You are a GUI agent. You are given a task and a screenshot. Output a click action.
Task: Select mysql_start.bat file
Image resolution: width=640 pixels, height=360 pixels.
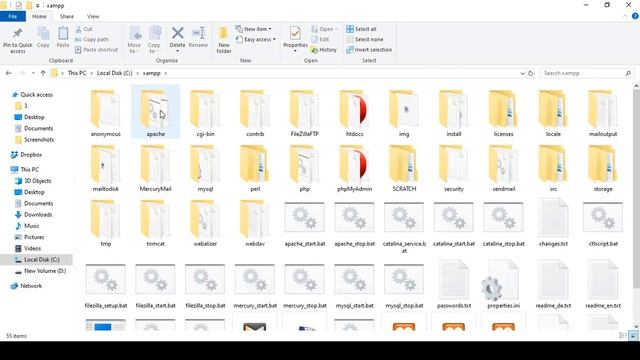coord(354,286)
